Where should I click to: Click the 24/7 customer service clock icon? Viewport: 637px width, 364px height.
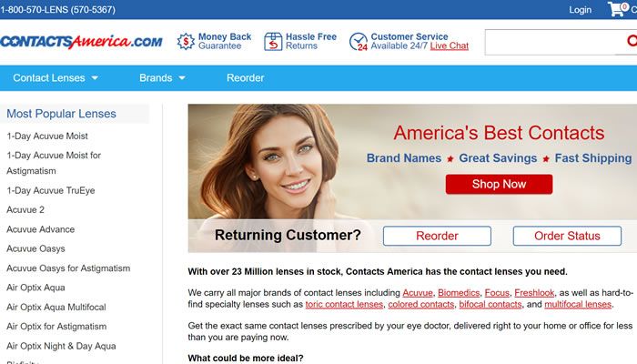(x=359, y=42)
